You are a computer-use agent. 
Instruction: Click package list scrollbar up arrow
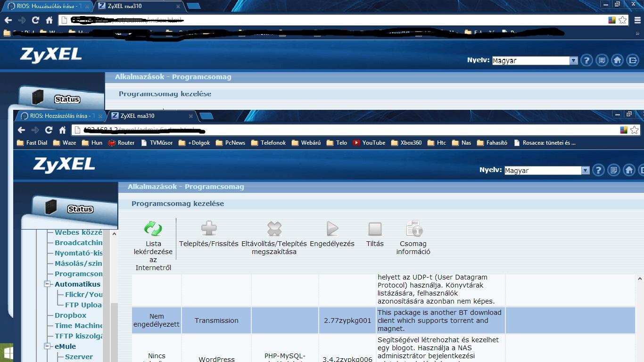tap(640, 279)
